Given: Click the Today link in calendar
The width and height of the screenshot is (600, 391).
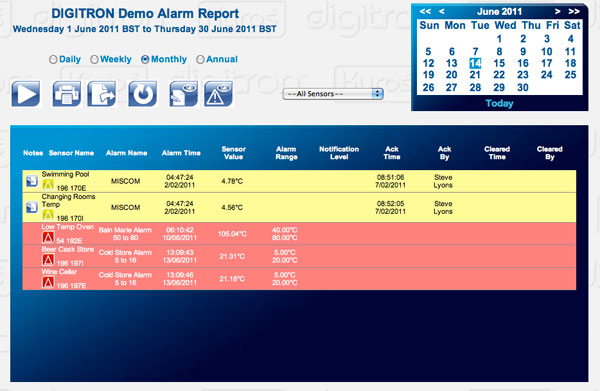Looking at the screenshot, I should (x=499, y=103).
